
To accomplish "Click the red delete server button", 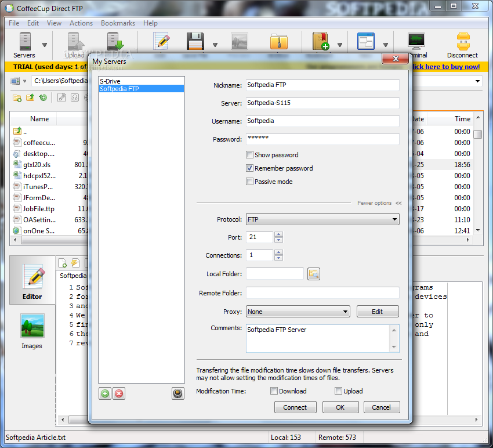I will pyautogui.click(x=119, y=393).
